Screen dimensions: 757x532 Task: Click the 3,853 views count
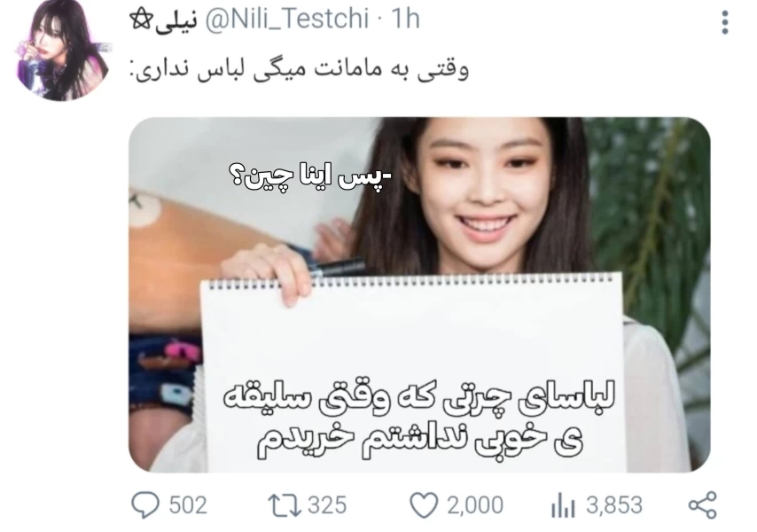[x=614, y=505]
